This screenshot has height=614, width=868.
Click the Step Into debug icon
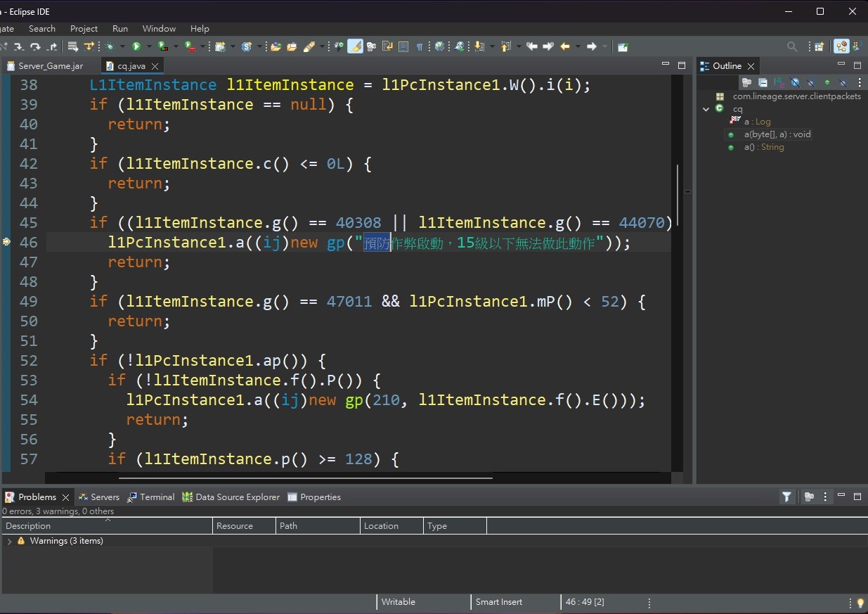(18, 46)
